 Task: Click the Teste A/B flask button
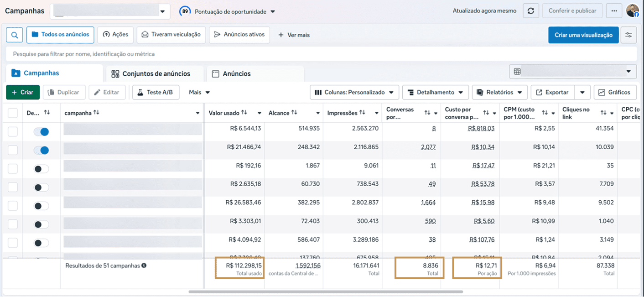click(x=156, y=92)
